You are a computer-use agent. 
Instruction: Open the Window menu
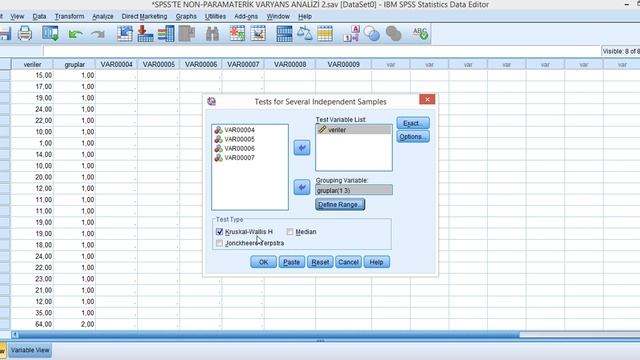click(278, 16)
